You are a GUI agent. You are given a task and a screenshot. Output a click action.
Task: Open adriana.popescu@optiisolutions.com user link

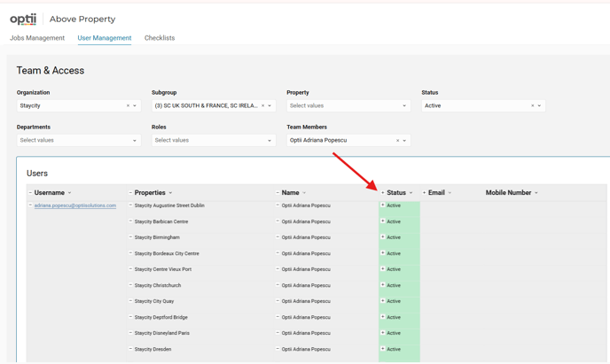(x=75, y=205)
